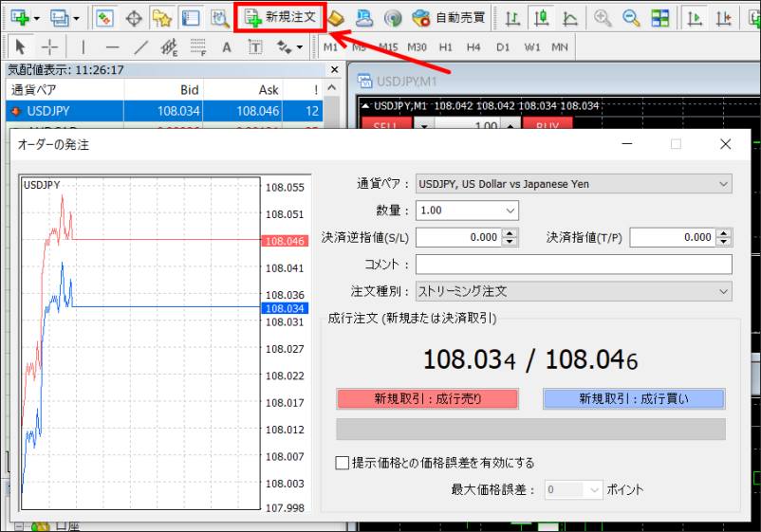Viewport: 761px width, 532px height.
Task: Open the MetaEditor yellow book icon
Action: pyautogui.click(x=336, y=18)
